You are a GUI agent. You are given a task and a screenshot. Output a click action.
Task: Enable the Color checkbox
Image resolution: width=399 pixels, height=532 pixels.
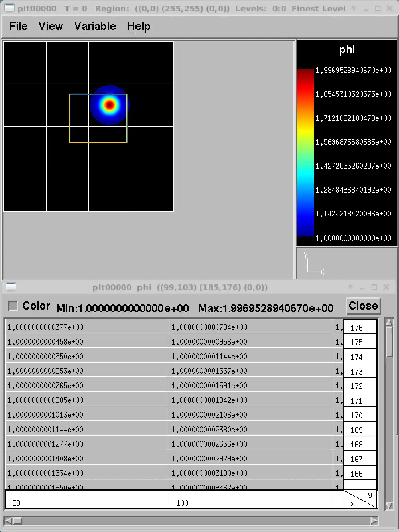[13, 306]
